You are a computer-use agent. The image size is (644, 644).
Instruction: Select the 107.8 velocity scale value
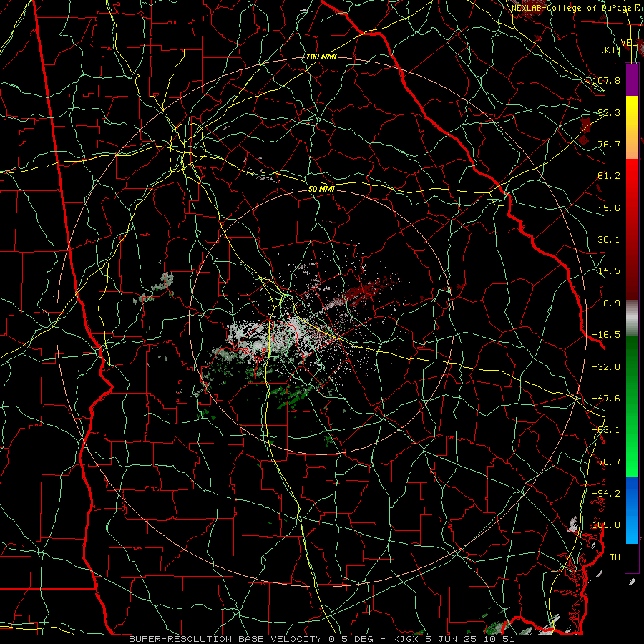coord(606,80)
